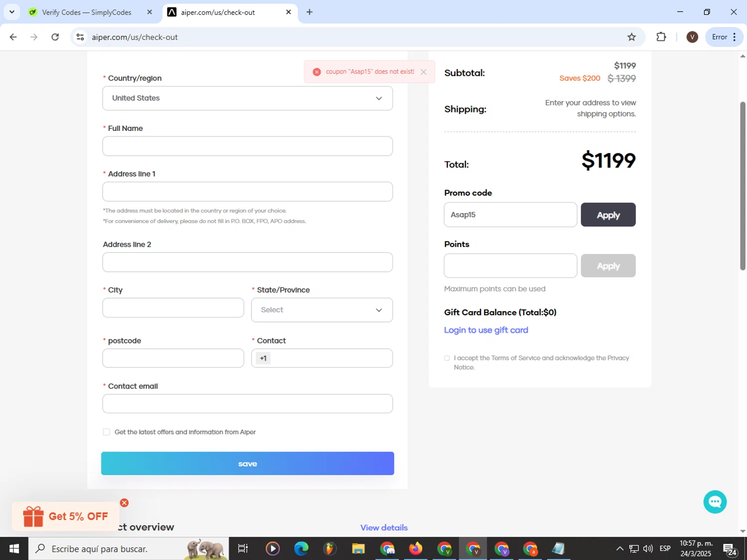Click the page vertical scrollbar thumb
This screenshot has width=747, height=560.
(x=743, y=186)
